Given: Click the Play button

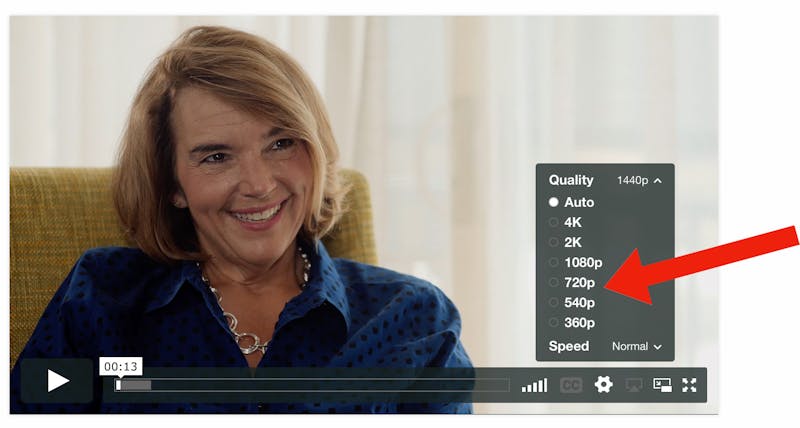Looking at the screenshot, I should 57,381.
